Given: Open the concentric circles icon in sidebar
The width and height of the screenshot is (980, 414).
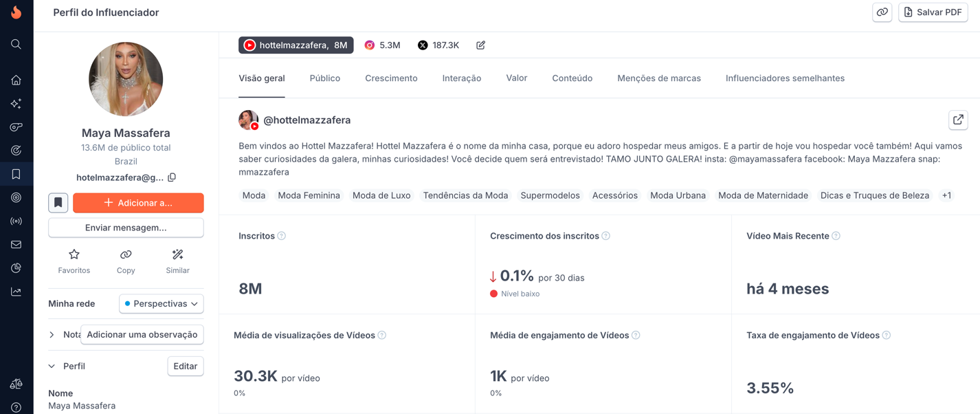Looking at the screenshot, I should [16, 197].
